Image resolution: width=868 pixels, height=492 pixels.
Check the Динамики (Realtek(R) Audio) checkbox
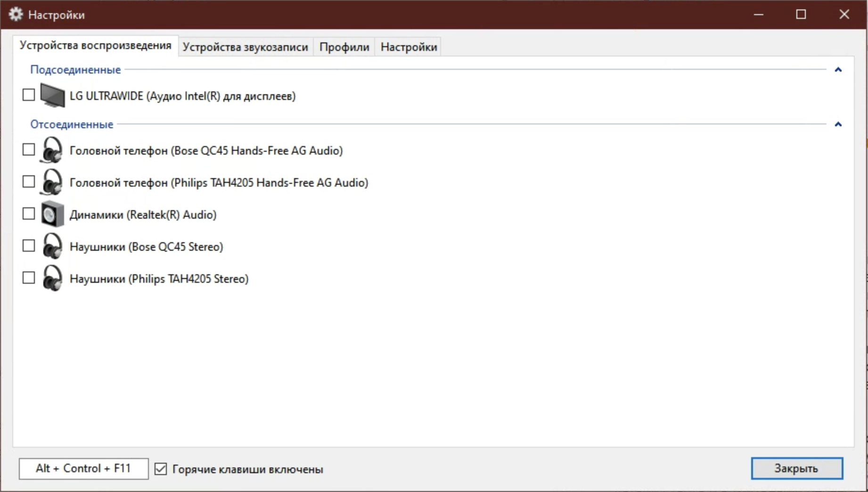[29, 214]
